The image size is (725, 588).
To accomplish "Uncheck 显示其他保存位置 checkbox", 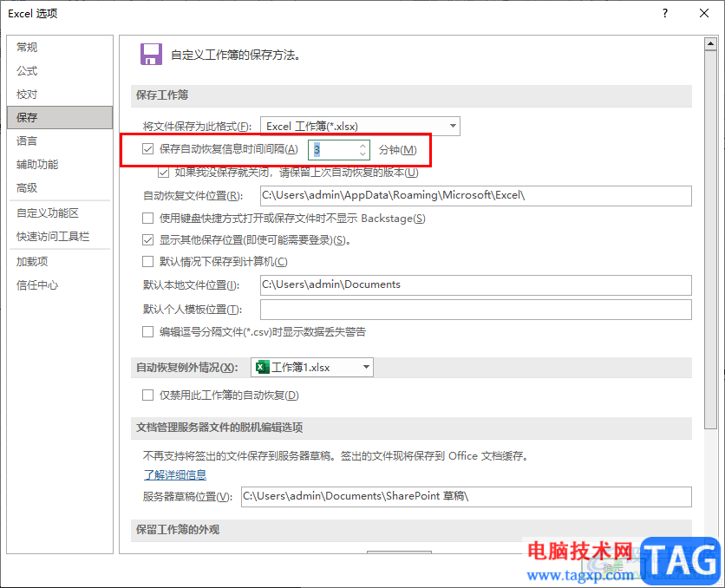I will pos(148,239).
